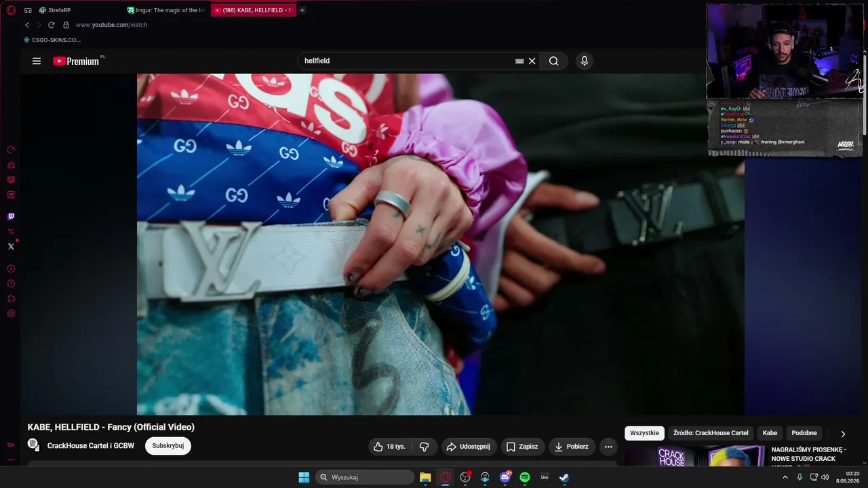This screenshot has height=488, width=868.
Task: Open GX Control speedometer in sidebar
Action: 11,150
